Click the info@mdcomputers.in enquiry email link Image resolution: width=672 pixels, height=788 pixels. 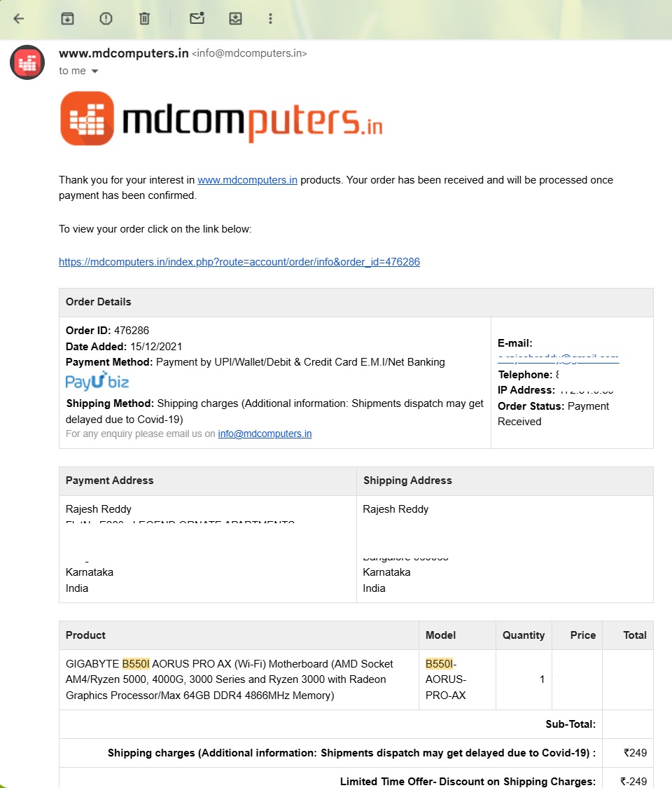click(x=265, y=434)
